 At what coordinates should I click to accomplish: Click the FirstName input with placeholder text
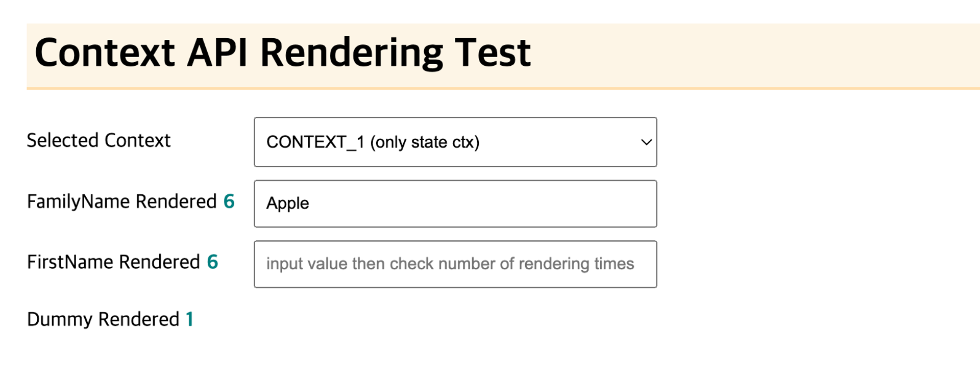click(455, 264)
